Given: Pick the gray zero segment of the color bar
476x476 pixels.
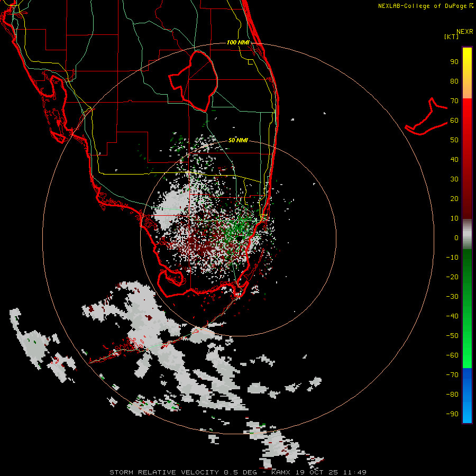Looking at the screenshot, I should (x=467, y=234).
